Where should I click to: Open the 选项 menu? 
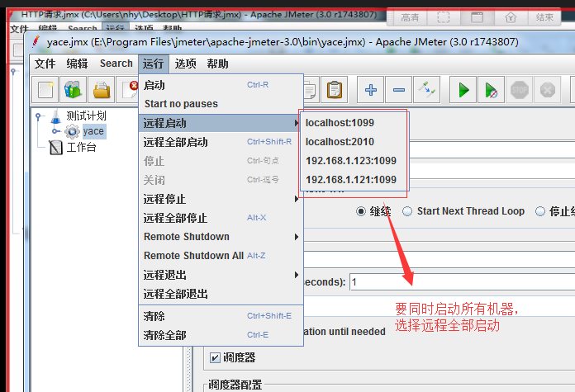[x=186, y=64]
